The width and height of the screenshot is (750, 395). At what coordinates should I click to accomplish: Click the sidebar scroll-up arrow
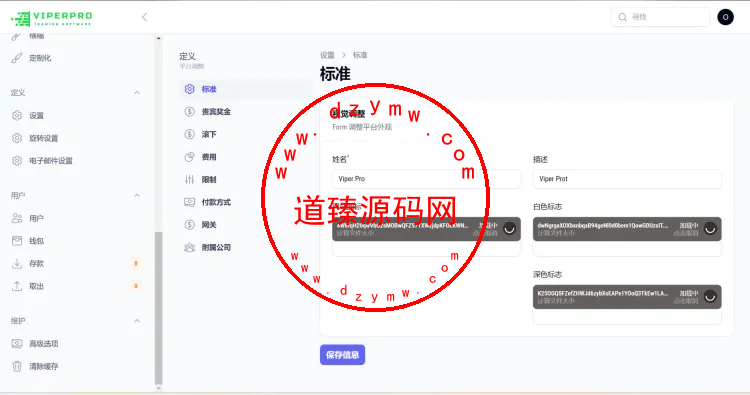point(158,38)
